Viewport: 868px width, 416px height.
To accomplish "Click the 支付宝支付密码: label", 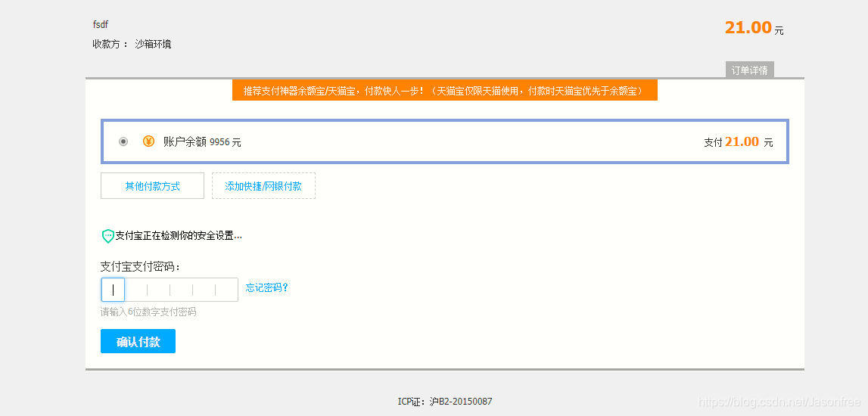I will [x=141, y=267].
